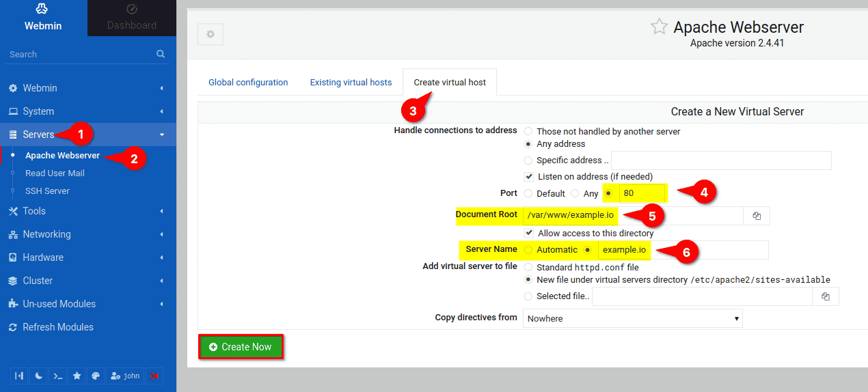Click the Webmin logo icon tab

43,9
